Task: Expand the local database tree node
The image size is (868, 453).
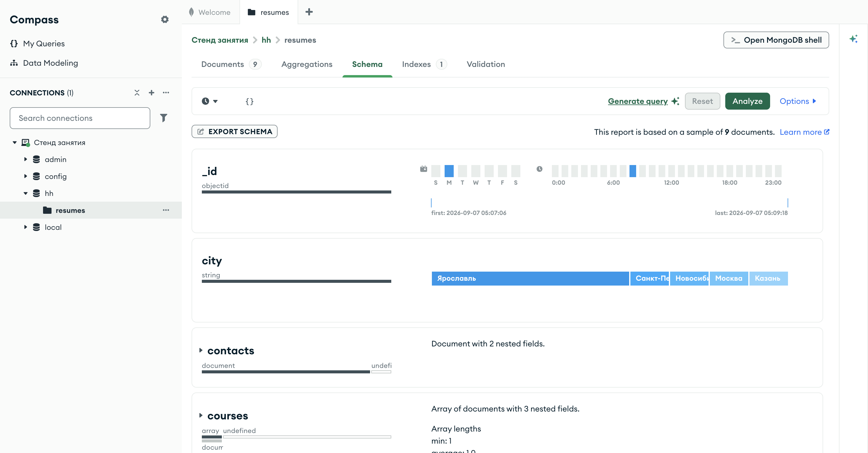Action: click(x=25, y=227)
